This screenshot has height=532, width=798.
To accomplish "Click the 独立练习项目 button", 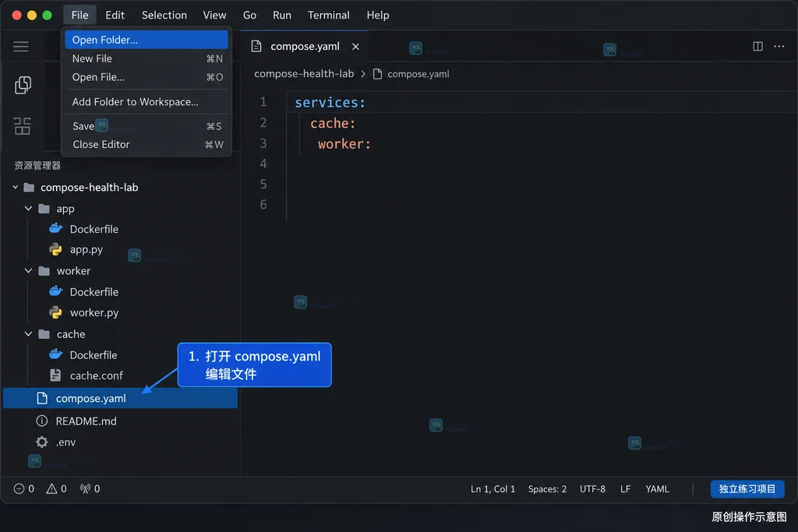I will (x=747, y=488).
